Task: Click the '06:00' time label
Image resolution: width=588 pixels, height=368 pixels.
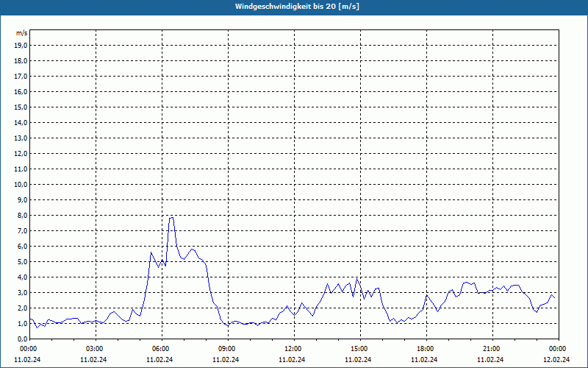Action: [x=162, y=349]
